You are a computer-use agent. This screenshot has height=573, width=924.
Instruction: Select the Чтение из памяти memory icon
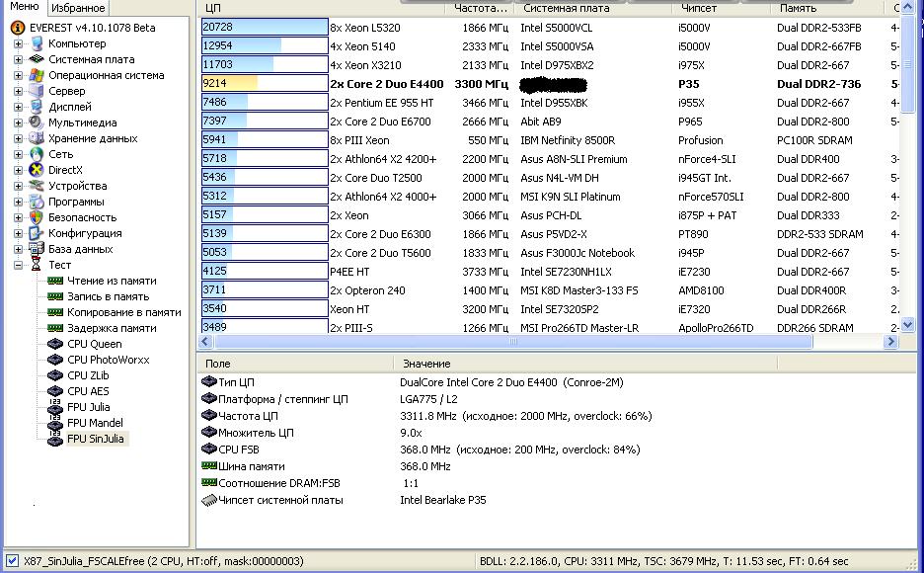click(55, 281)
